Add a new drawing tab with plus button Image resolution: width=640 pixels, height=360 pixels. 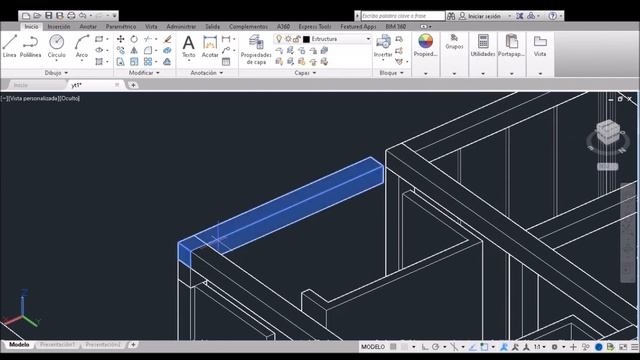133,85
